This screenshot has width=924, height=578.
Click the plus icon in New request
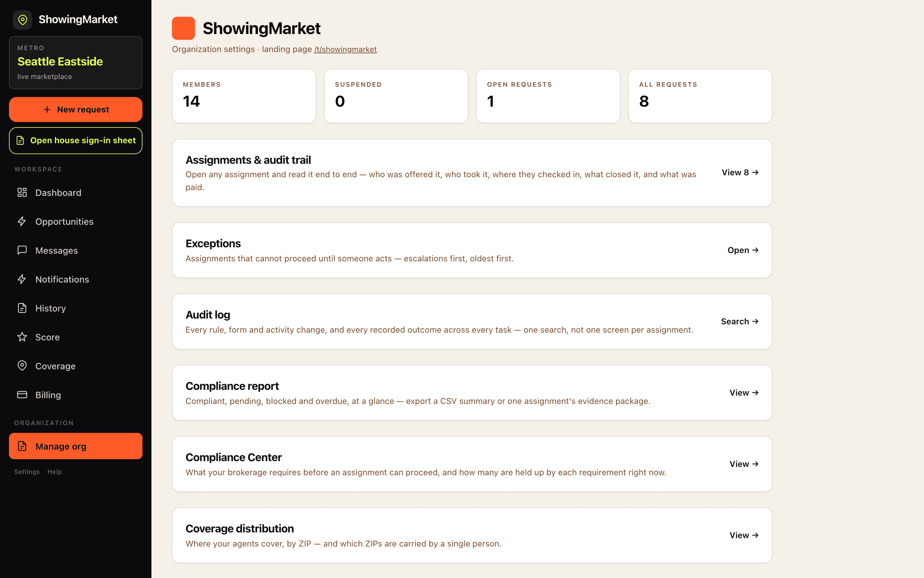coord(47,110)
